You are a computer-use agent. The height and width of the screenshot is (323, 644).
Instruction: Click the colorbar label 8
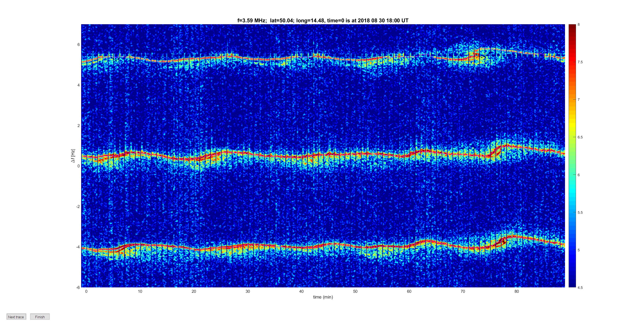click(579, 24)
